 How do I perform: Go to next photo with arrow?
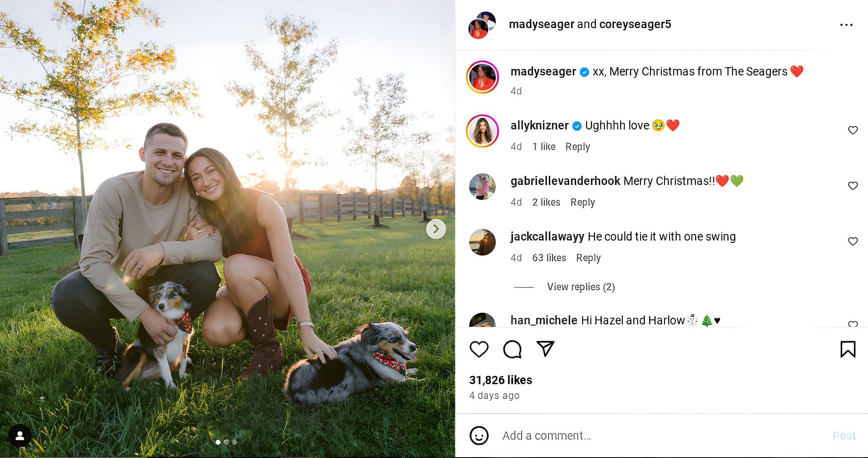tap(436, 229)
